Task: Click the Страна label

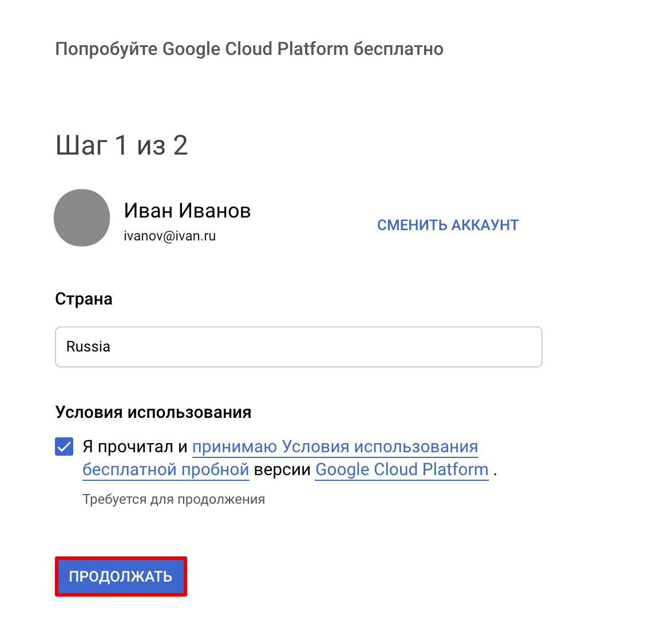Action: coord(84,299)
